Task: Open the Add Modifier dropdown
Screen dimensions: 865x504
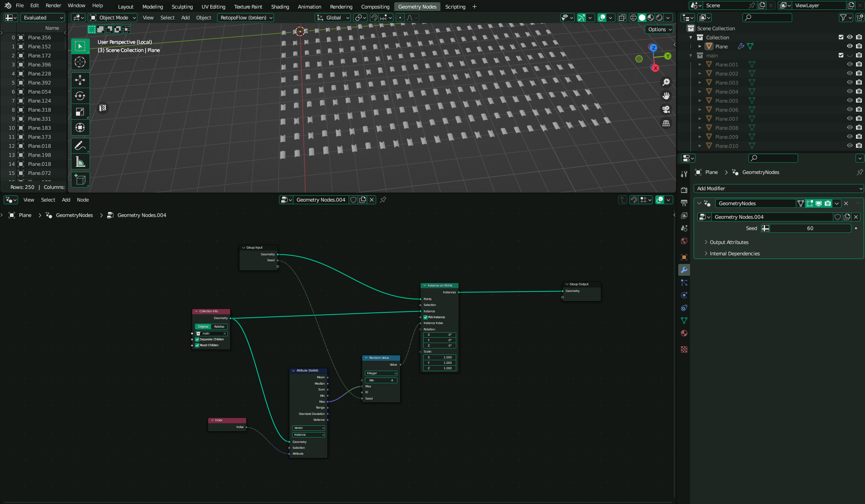Action: (x=778, y=188)
